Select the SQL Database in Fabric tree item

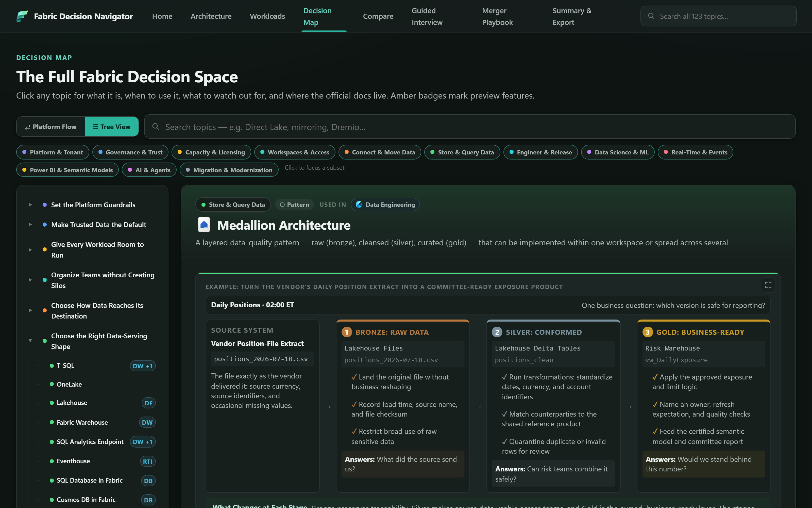(90, 481)
